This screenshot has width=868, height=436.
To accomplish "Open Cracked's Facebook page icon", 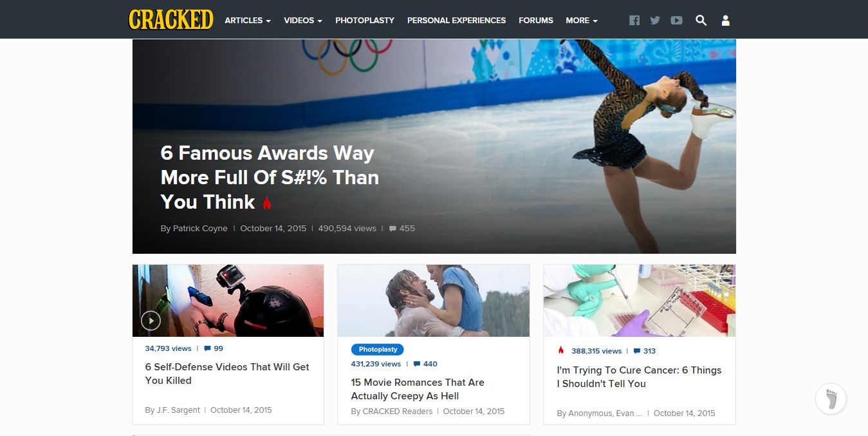I will click(634, 20).
